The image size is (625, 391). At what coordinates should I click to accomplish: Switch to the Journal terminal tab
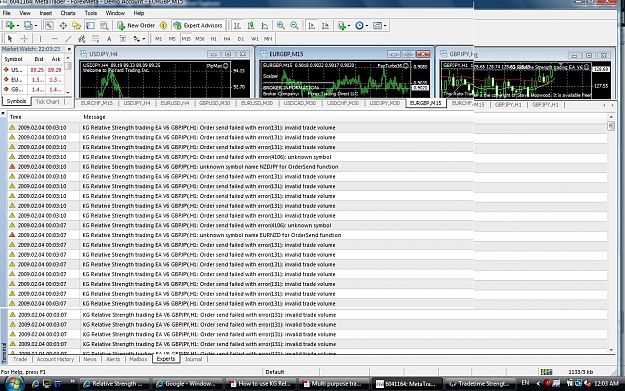[x=194, y=359]
